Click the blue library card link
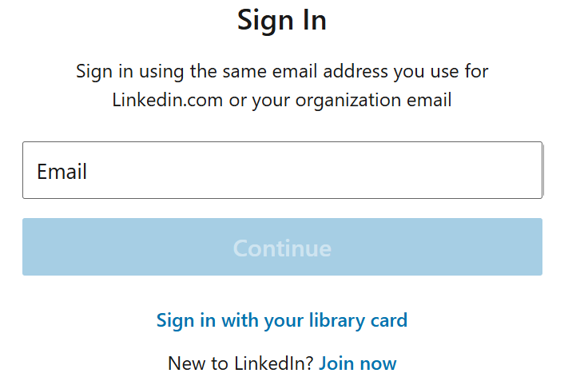This screenshot has width=588, height=389. point(282,320)
